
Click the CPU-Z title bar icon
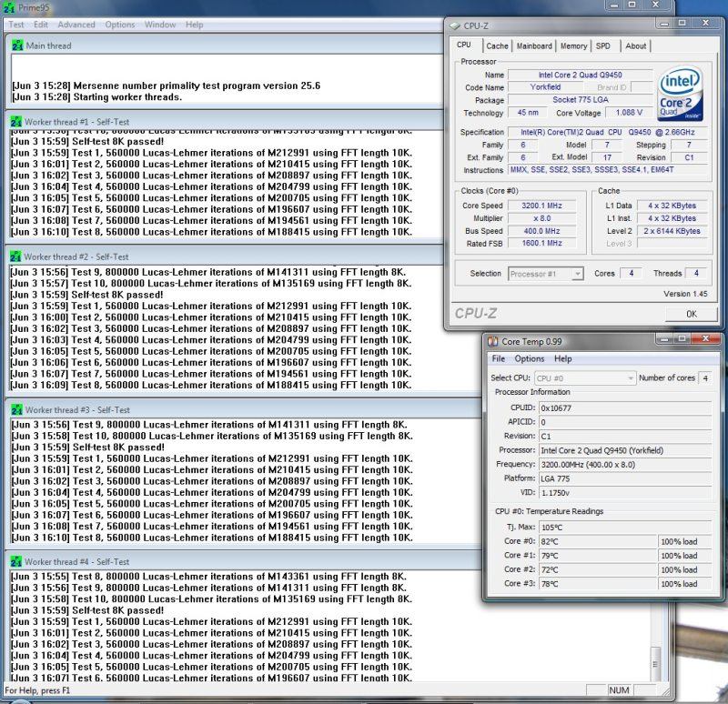tap(455, 26)
